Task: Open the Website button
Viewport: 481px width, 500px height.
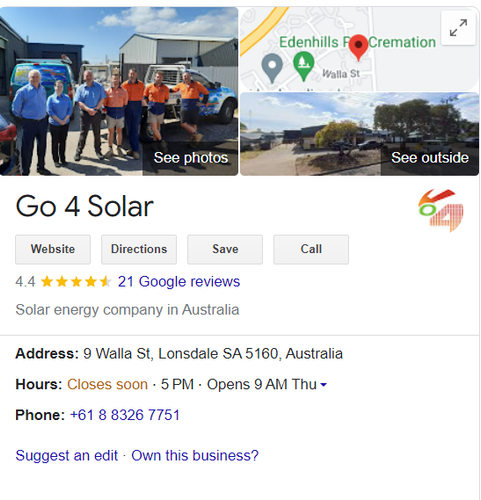Action: tap(53, 249)
